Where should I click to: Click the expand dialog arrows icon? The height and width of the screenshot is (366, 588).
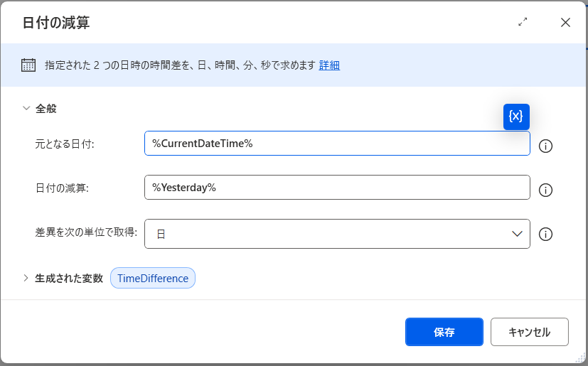523,22
